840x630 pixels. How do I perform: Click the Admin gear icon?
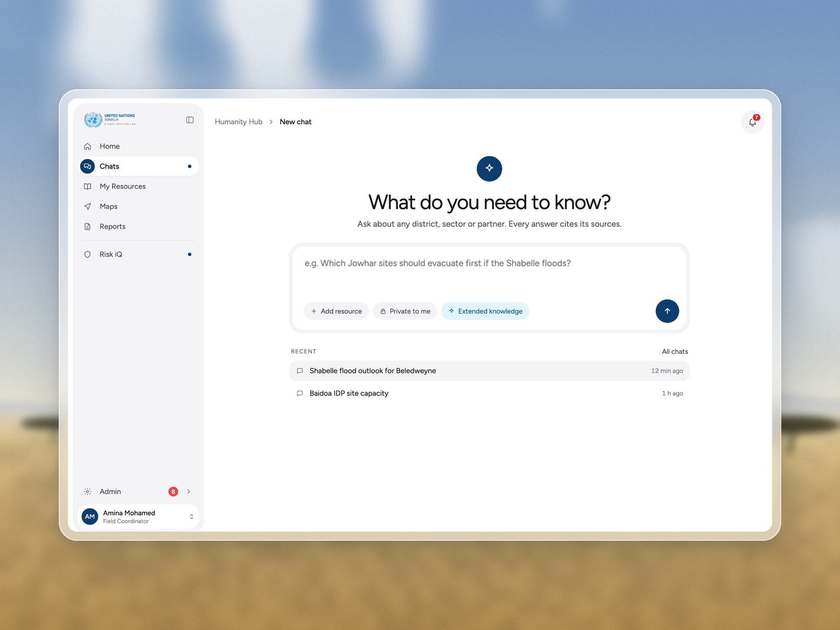coord(88,492)
